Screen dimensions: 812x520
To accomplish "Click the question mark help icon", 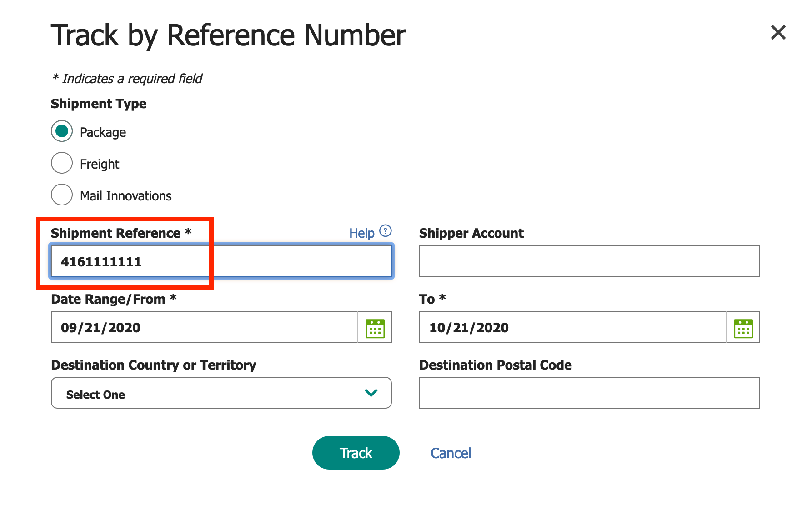I will point(386,231).
